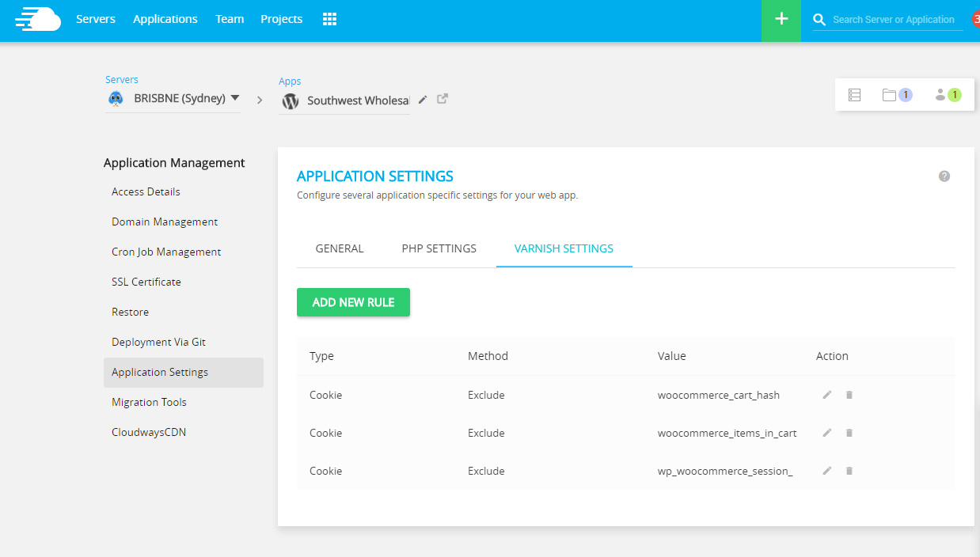Click the Application Management heading
The image size is (980, 557).
(174, 163)
